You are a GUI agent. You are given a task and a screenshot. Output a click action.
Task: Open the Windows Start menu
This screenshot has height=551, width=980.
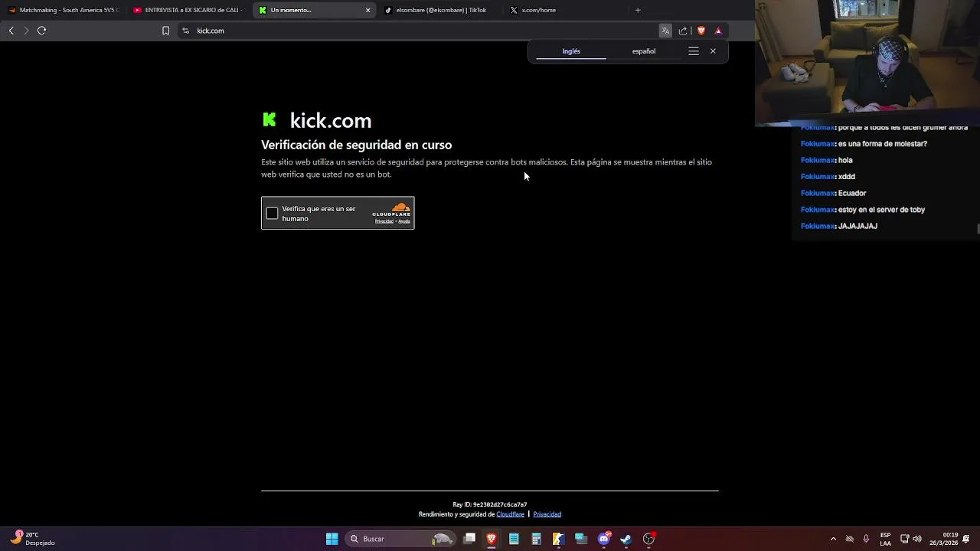click(x=332, y=539)
